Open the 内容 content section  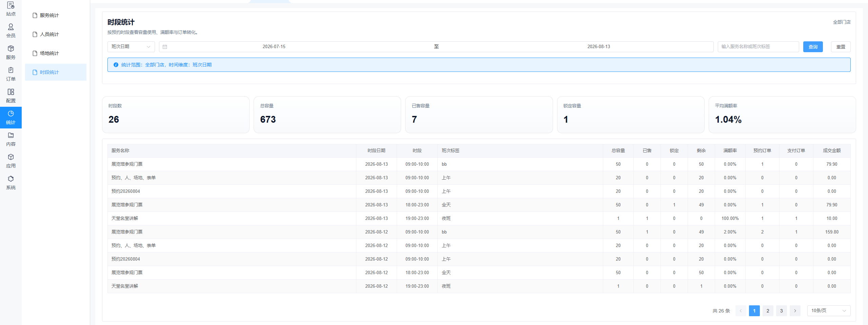click(11, 139)
